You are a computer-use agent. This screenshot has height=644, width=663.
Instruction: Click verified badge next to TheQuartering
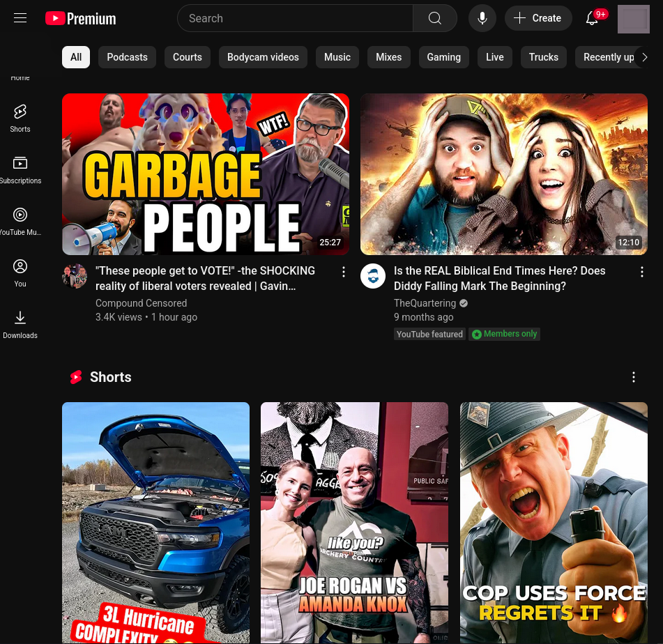[x=464, y=303]
